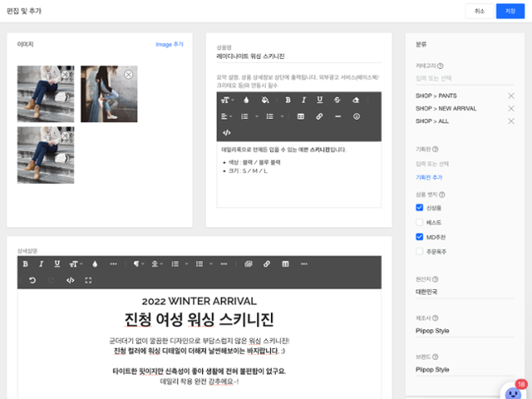Screen dimensions: 532x399
Task: Insert a table in the 상세설명 editor
Action: (x=285, y=264)
